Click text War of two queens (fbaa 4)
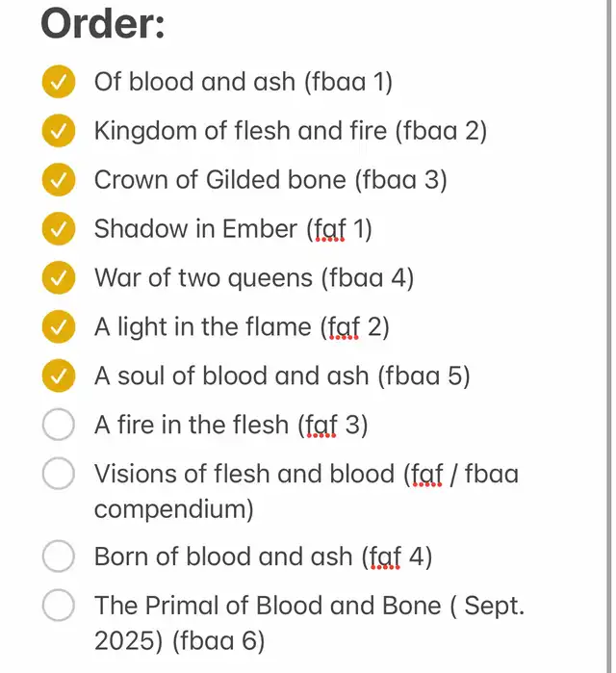The width and height of the screenshot is (616, 673). pos(254,278)
